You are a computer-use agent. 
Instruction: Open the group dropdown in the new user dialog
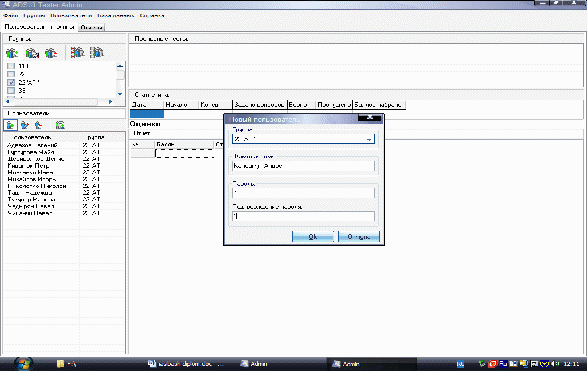tap(369, 139)
